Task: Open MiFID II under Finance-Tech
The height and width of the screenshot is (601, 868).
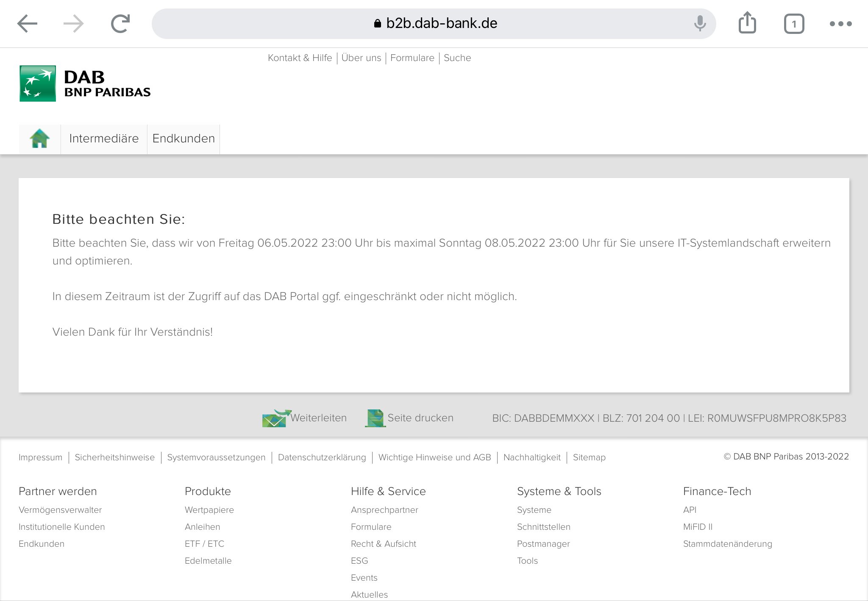Action: point(698,527)
